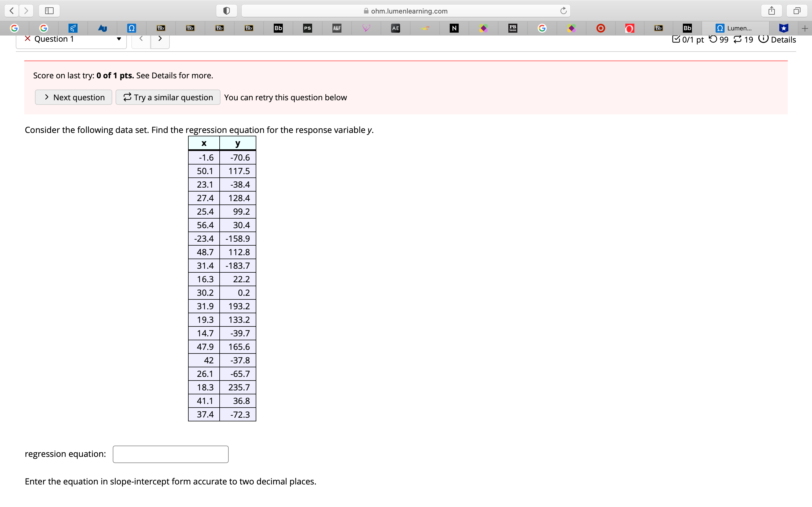
Task: Dismiss Question 1 with the red X
Action: click(28, 39)
